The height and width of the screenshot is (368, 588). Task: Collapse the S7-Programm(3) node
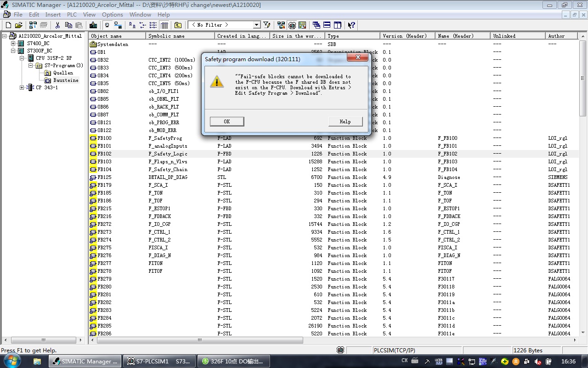click(x=31, y=65)
